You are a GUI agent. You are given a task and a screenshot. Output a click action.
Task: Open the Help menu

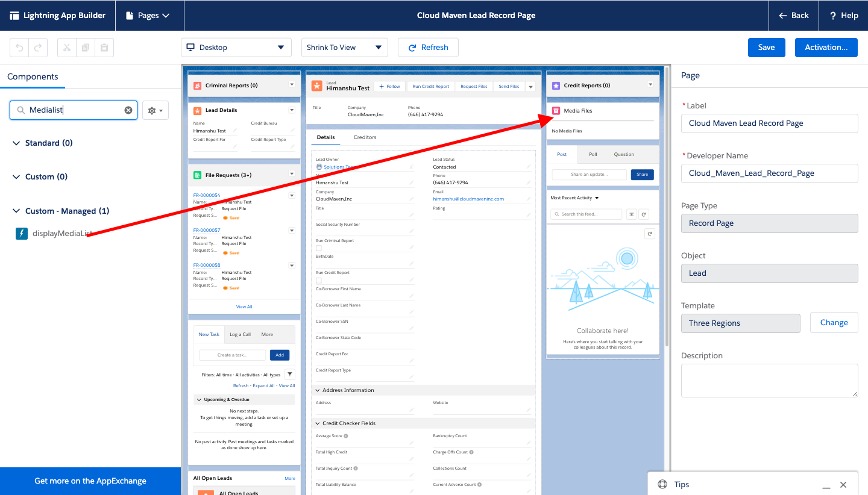pos(843,16)
